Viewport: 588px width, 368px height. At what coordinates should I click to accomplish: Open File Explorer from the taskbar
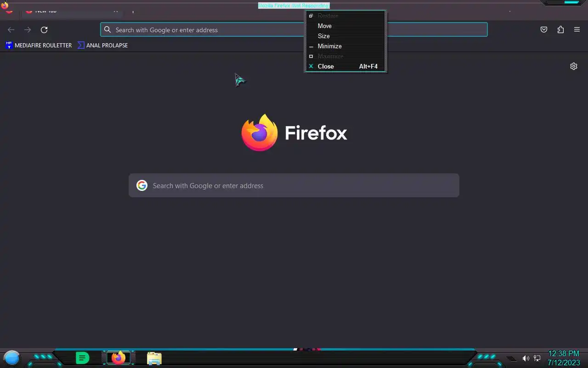pyautogui.click(x=154, y=358)
